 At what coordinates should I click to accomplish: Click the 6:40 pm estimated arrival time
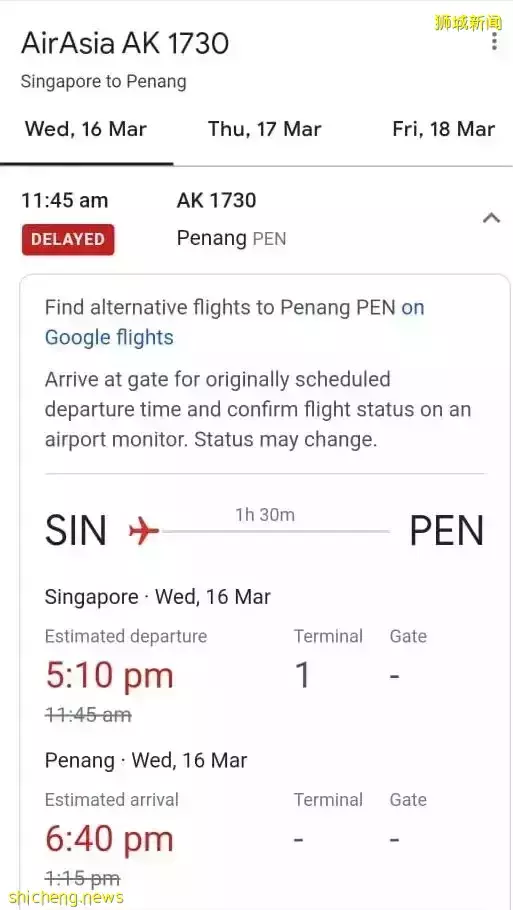109,839
